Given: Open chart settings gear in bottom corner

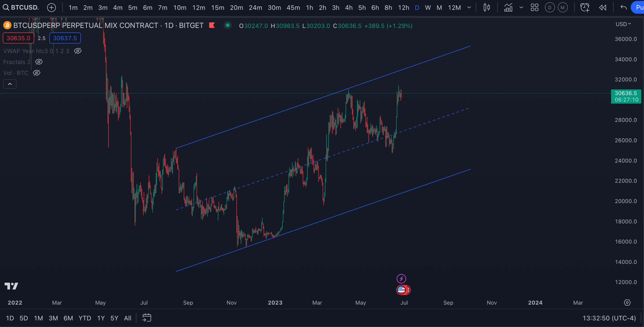Looking at the screenshot, I should 627,303.
